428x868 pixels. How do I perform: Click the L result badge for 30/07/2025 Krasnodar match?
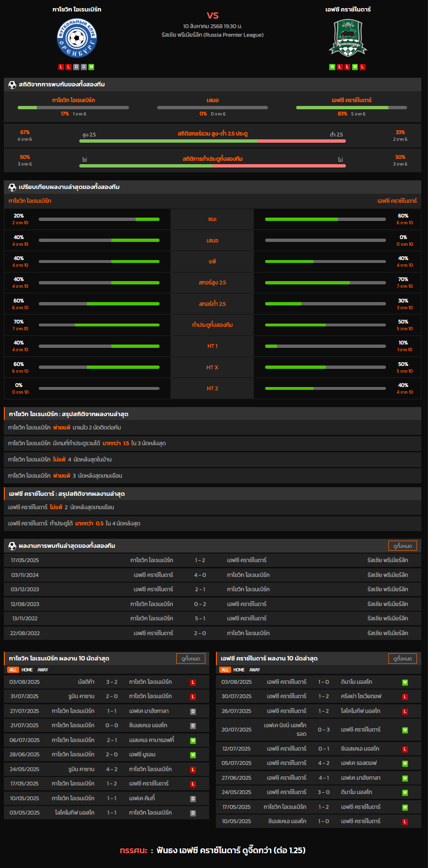[405, 697]
